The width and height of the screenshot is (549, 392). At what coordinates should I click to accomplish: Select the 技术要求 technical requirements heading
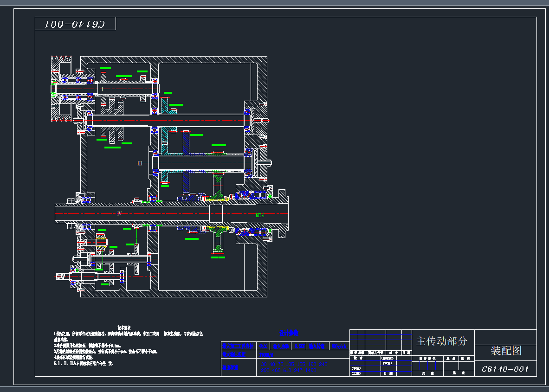(124, 328)
